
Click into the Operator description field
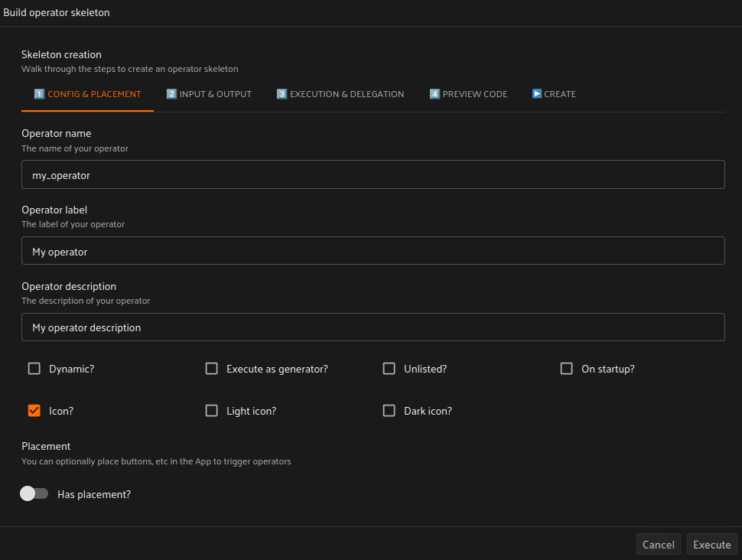point(373,327)
